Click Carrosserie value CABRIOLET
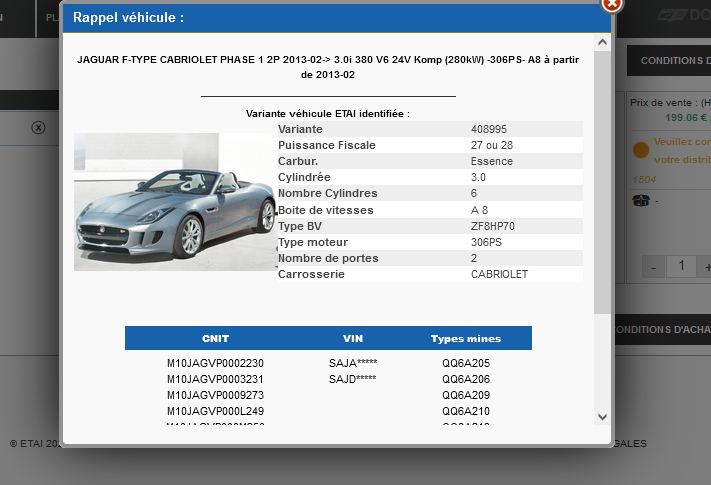The width and height of the screenshot is (711, 485). coord(499,274)
